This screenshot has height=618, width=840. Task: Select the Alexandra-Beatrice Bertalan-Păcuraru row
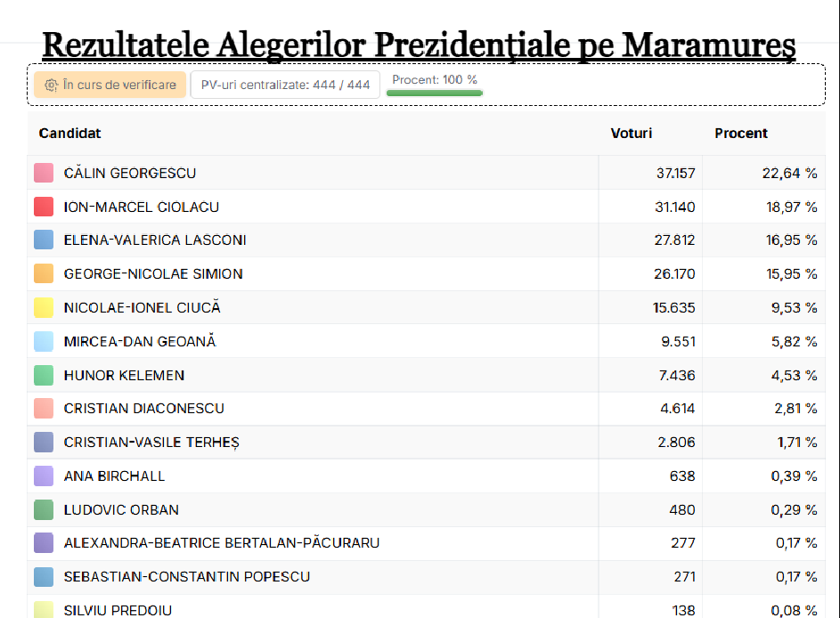(427, 543)
